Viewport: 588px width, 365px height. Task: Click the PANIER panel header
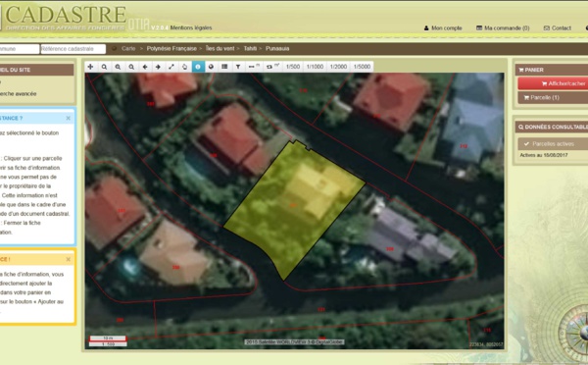(x=552, y=70)
